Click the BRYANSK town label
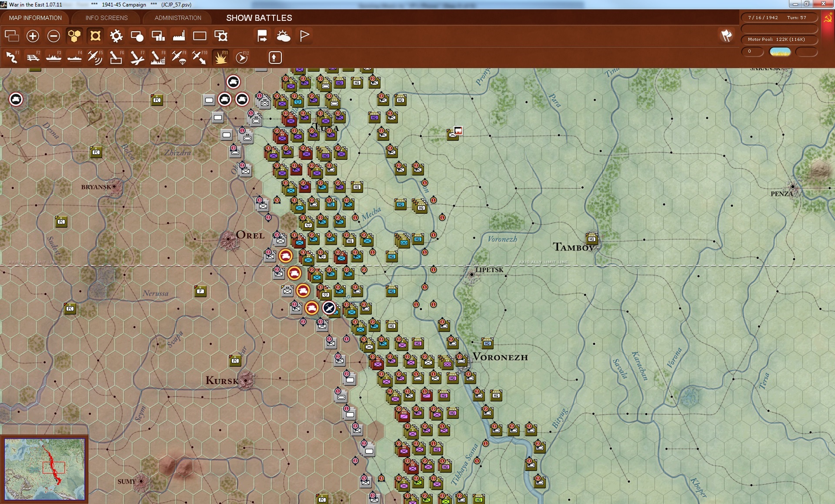 (96, 187)
